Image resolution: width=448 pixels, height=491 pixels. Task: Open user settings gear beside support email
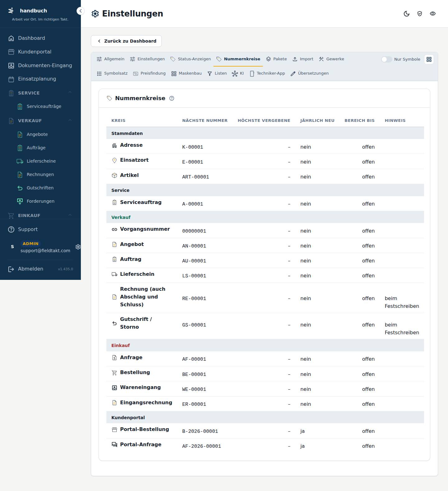78,247
